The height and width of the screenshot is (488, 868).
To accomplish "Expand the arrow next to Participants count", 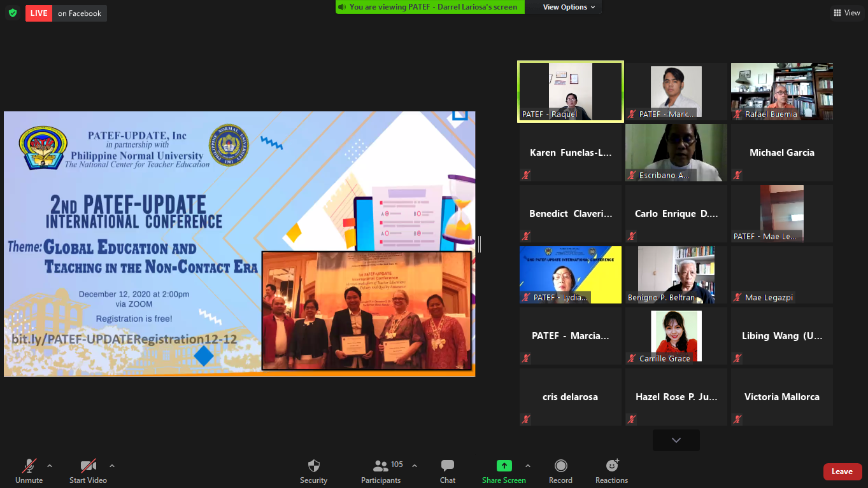I will pos(415,466).
